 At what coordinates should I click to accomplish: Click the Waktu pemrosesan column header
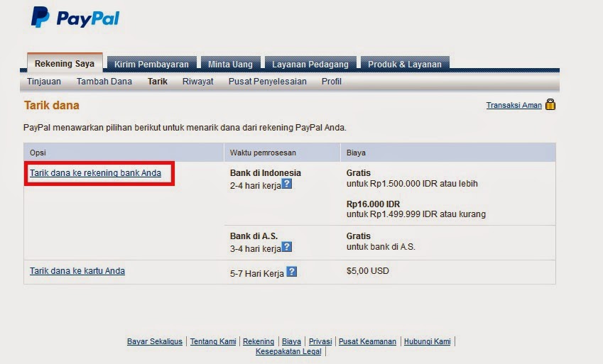263,153
